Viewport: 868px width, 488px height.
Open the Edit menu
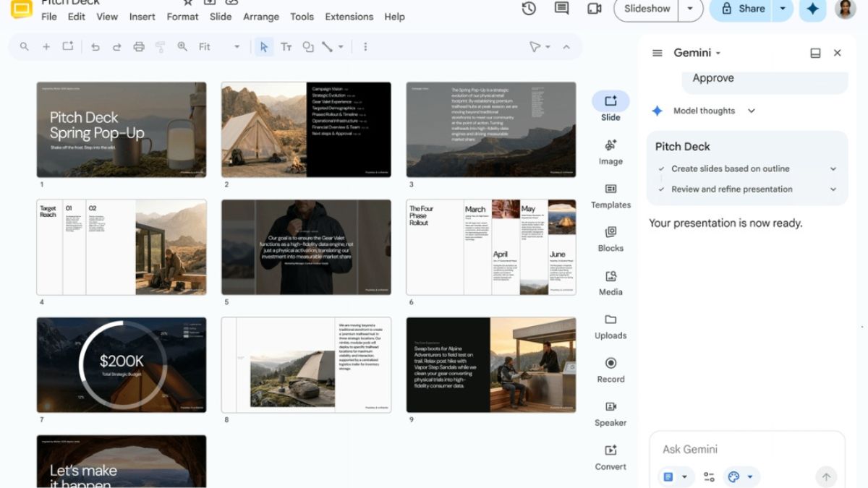(77, 17)
